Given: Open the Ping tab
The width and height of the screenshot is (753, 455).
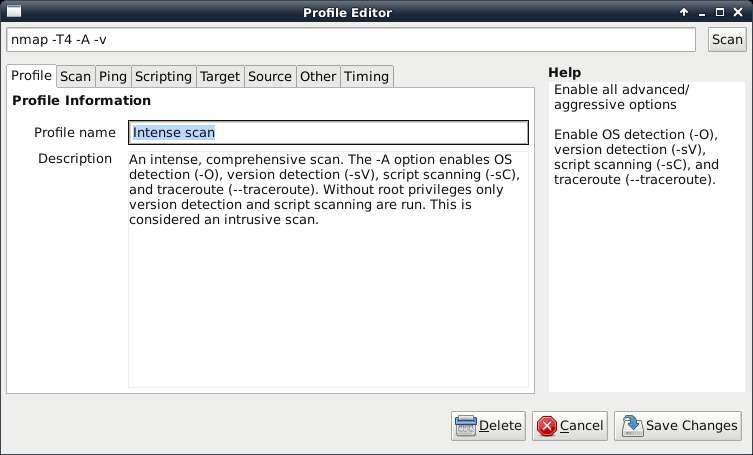Looking at the screenshot, I should tap(113, 76).
